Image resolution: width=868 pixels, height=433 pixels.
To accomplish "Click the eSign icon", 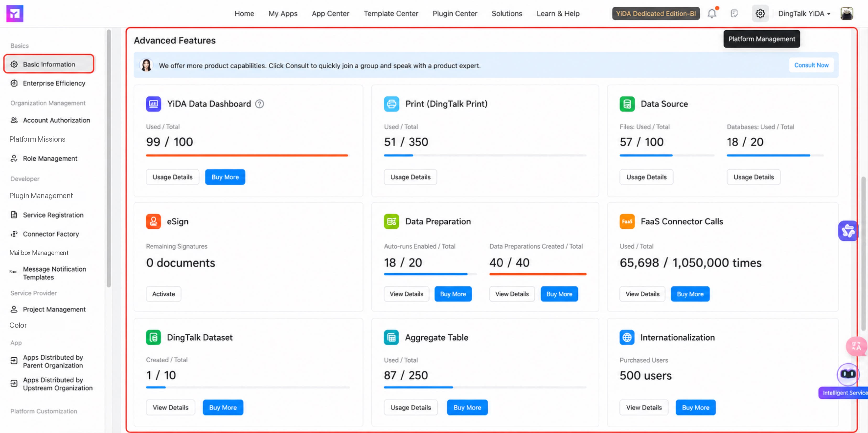I will (x=153, y=221).
